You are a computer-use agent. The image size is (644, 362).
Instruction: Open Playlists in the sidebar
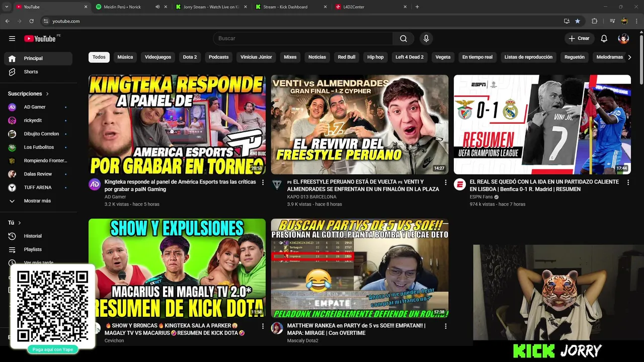click(x=38, y=249)
